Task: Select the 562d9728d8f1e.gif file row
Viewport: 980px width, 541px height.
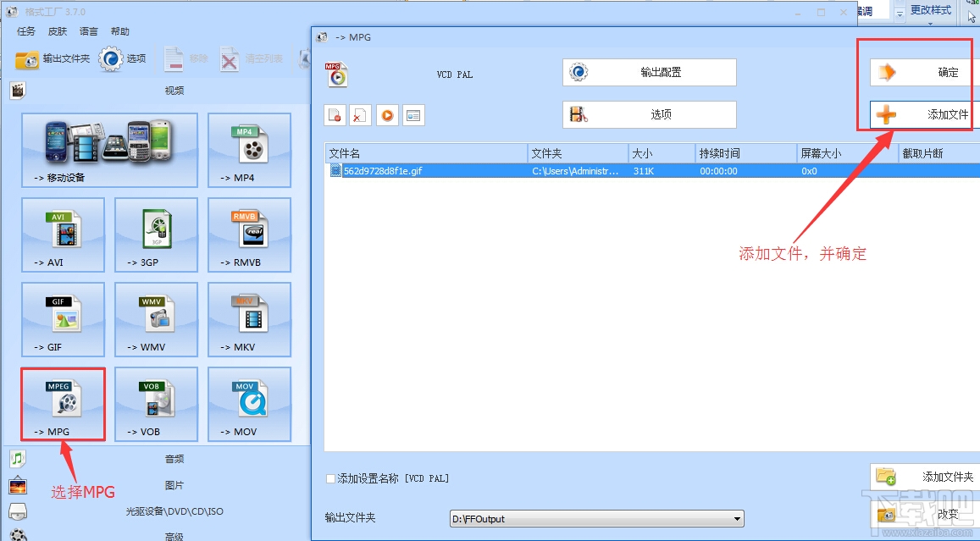Action: coord(508,170)
